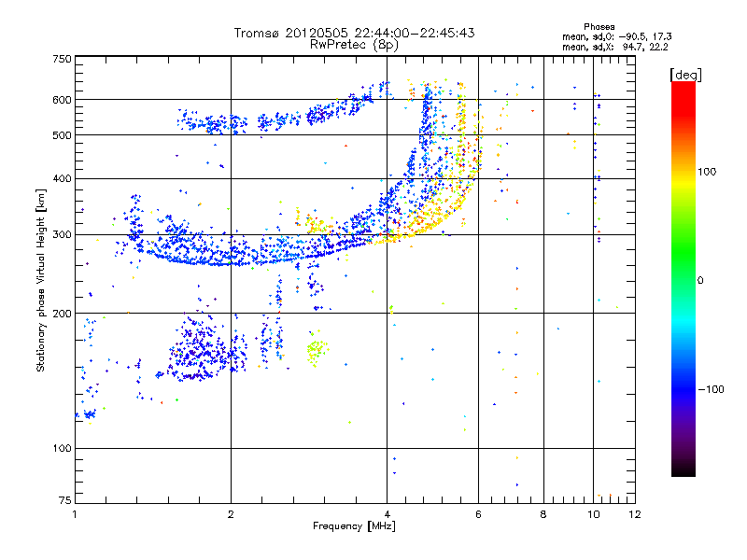Click the plot title 'Tromsø 20120505 22:44:00-22:45:43'
This screenshot has width=747, height=560.
[x=354, y=33]
